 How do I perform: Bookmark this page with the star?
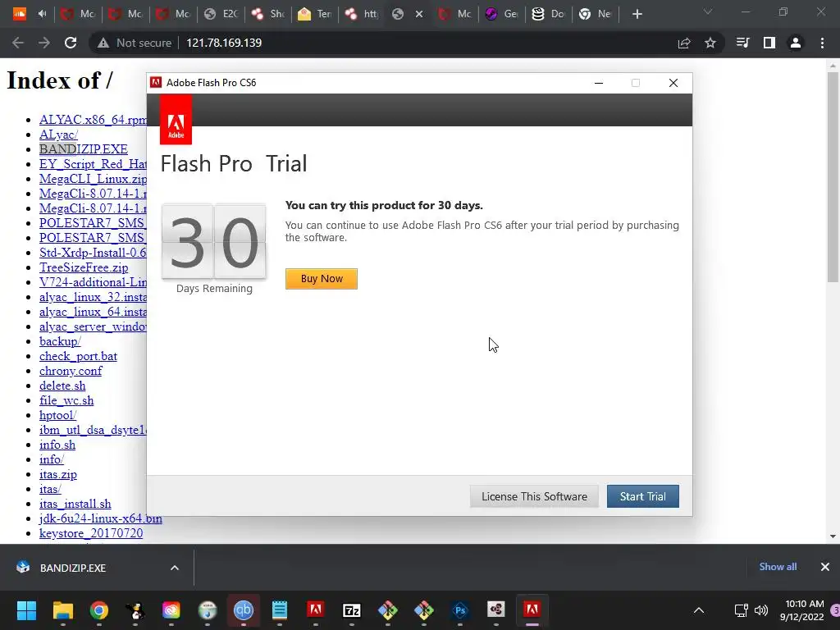click(x=710, y=43)
